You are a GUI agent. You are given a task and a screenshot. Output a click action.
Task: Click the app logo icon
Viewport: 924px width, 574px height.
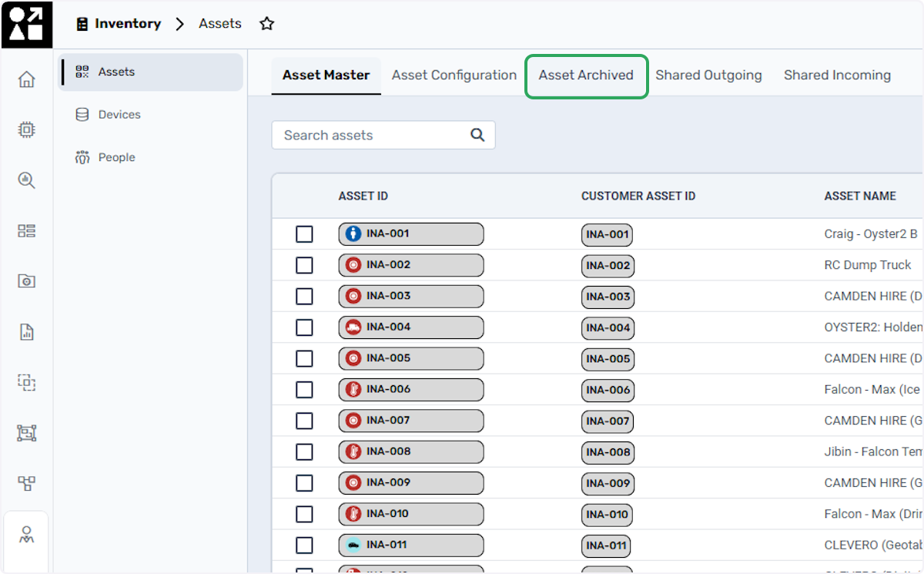pyautogui.click(x=27, y=25)
